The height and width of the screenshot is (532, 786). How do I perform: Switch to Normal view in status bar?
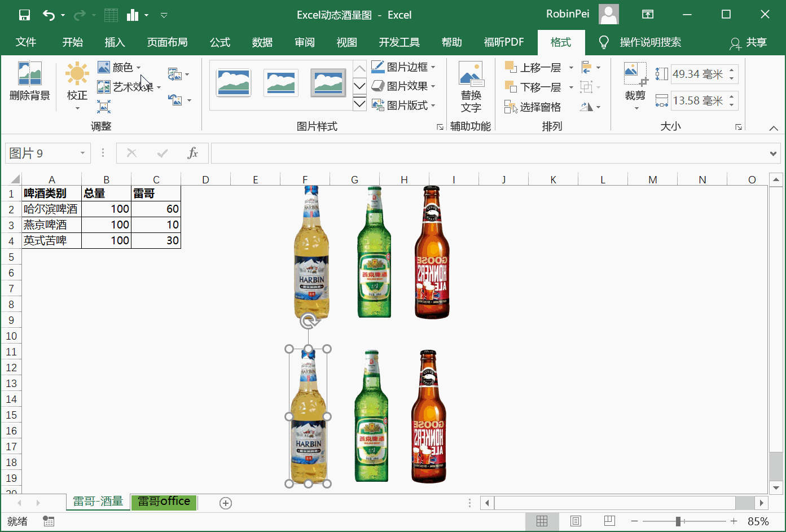pyautogui.click(x=542, y=521)
